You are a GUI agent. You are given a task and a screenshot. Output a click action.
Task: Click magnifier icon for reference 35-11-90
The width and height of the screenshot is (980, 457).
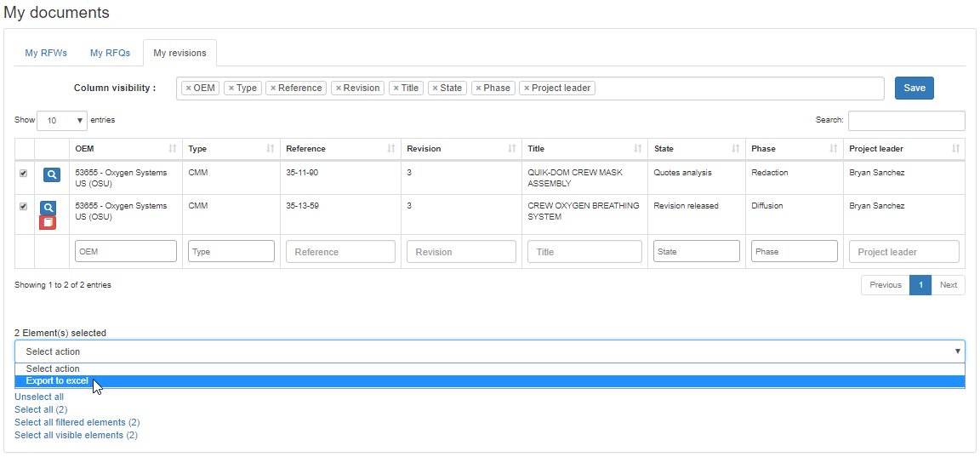(51, 174)
